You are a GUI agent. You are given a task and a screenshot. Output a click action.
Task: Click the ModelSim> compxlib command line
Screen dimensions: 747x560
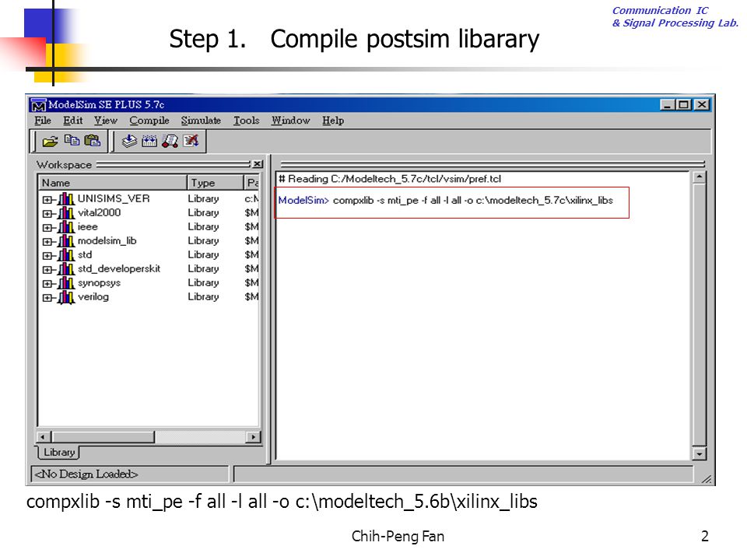tap(446, 201)
